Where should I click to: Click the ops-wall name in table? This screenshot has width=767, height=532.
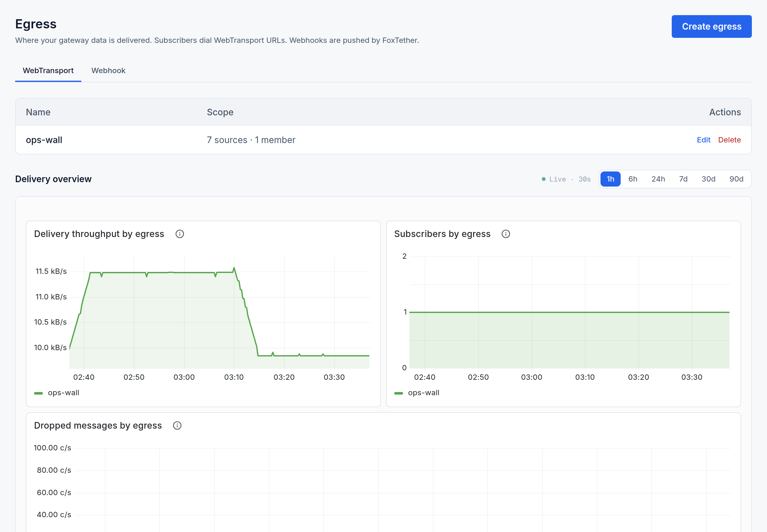(44, 140)
